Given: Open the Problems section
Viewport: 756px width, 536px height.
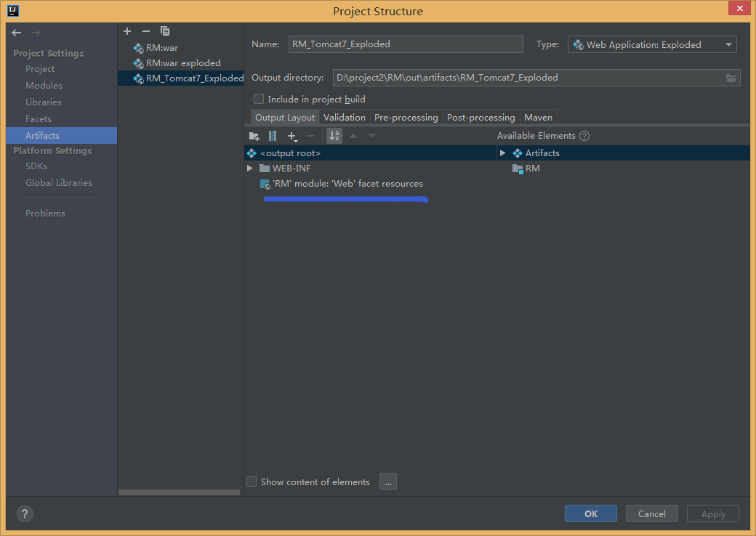Looking at the screenshot, I should tap(45, 214).
